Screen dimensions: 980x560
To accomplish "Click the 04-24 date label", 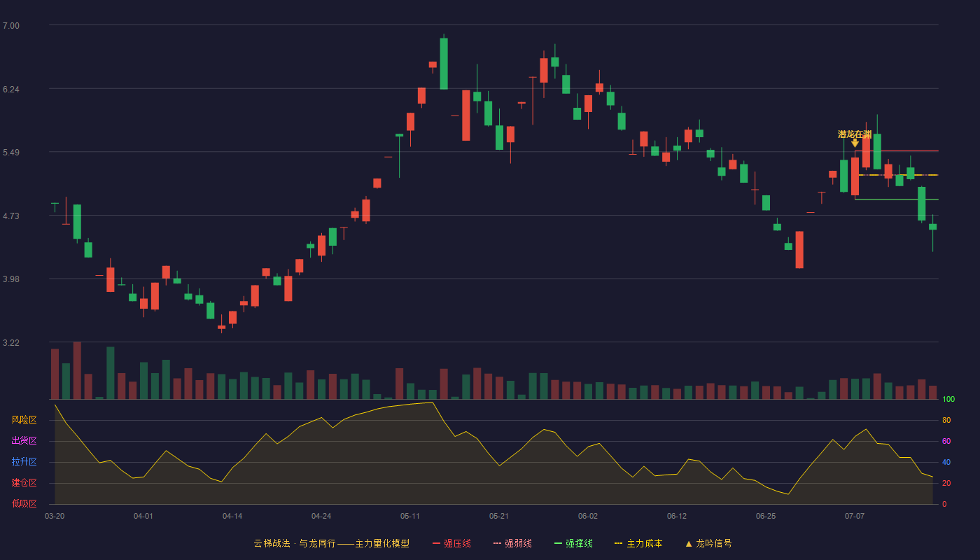I will (x=321, y=516).
